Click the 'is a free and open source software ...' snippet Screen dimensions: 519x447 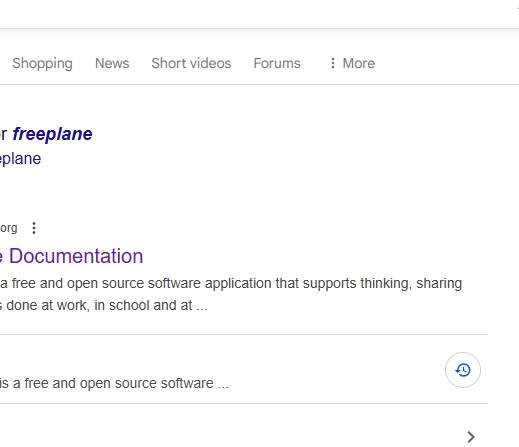(114, 383)
